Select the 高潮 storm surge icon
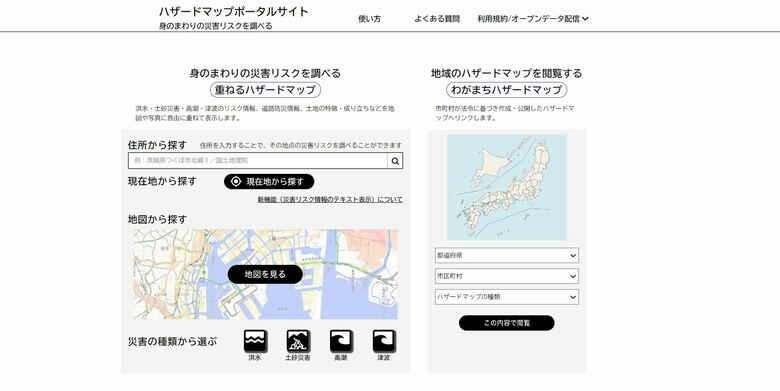The height and width of the screenshot is (391, 780). pos(341,342)
